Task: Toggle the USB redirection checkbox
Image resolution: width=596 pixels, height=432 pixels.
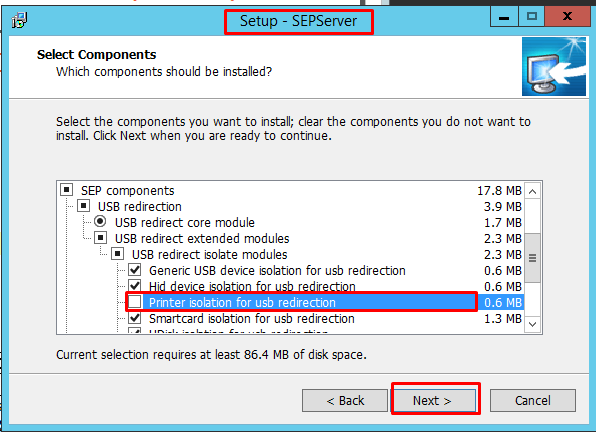Action: [84, 206]
